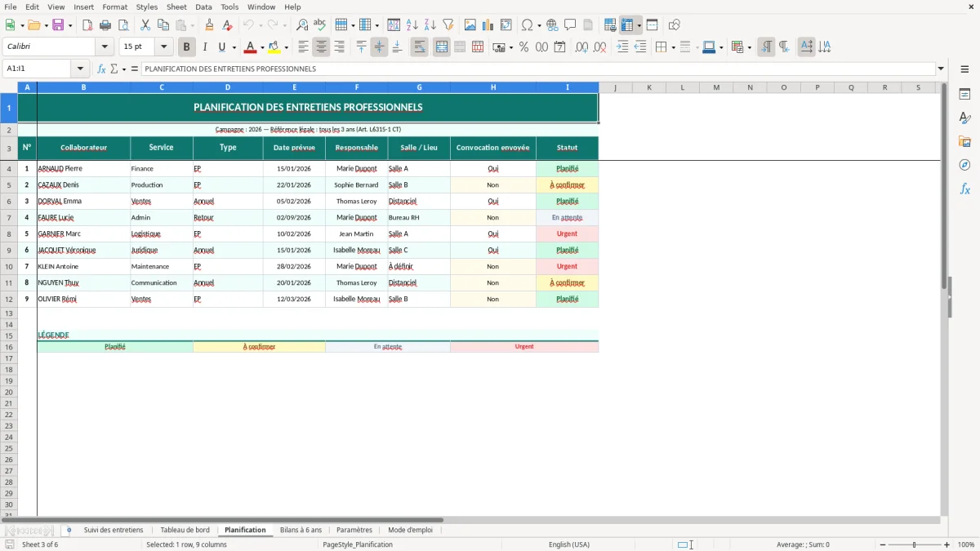Viewport: 980px width, 551px height.
Task: Click Add Decimal Place icon
Action: coord(581,47)
